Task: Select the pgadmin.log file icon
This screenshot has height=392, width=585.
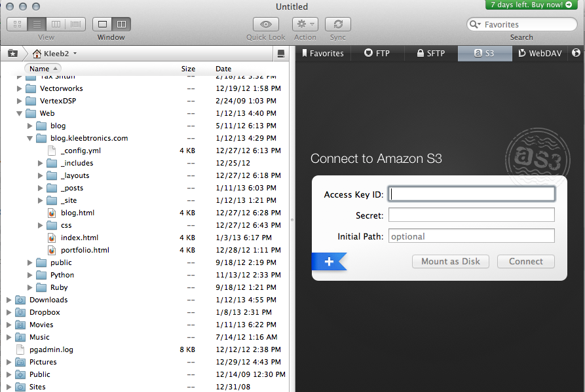Action: pos(20,349)
